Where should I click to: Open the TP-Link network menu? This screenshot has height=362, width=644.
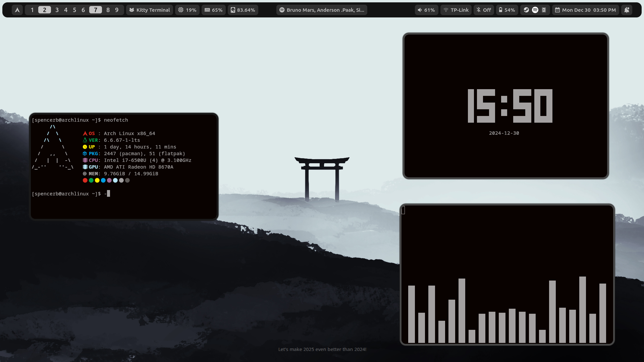click(455, 10)
